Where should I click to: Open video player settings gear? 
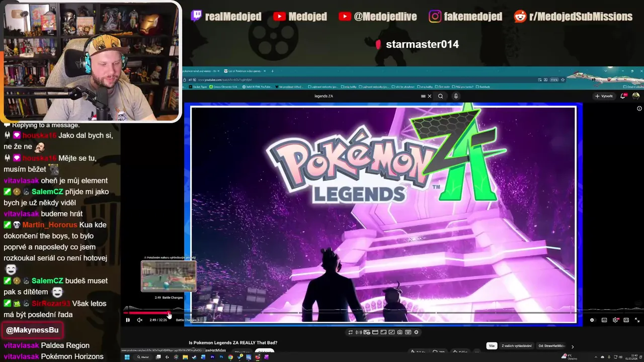(615, 320)
